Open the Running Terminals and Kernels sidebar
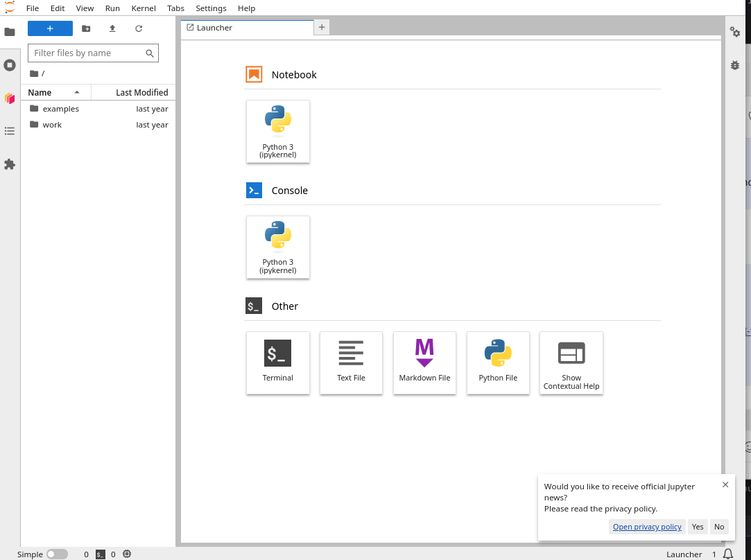 (x=10, y=65)
